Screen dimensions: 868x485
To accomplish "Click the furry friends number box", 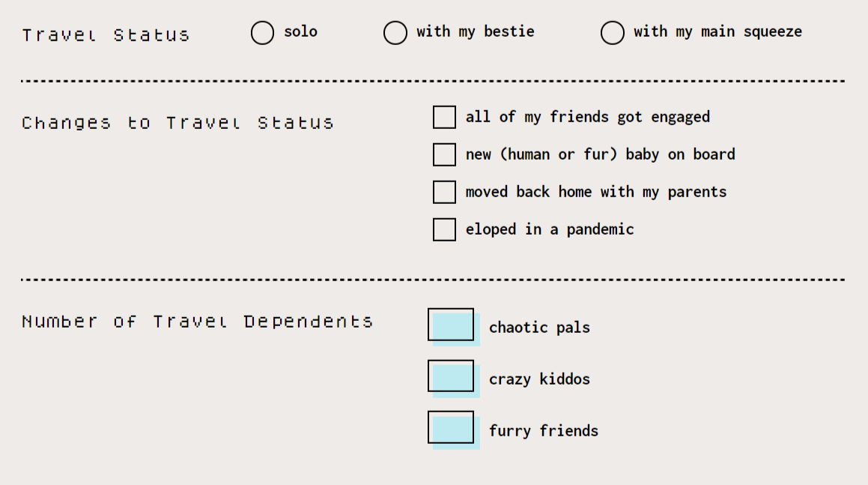I will pos(452,428).
